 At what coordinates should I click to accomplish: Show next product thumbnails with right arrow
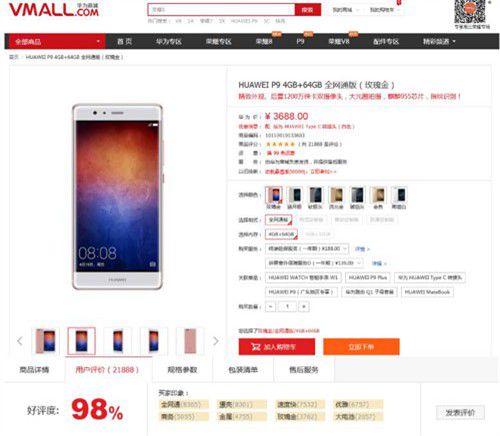tap(216, 341)
